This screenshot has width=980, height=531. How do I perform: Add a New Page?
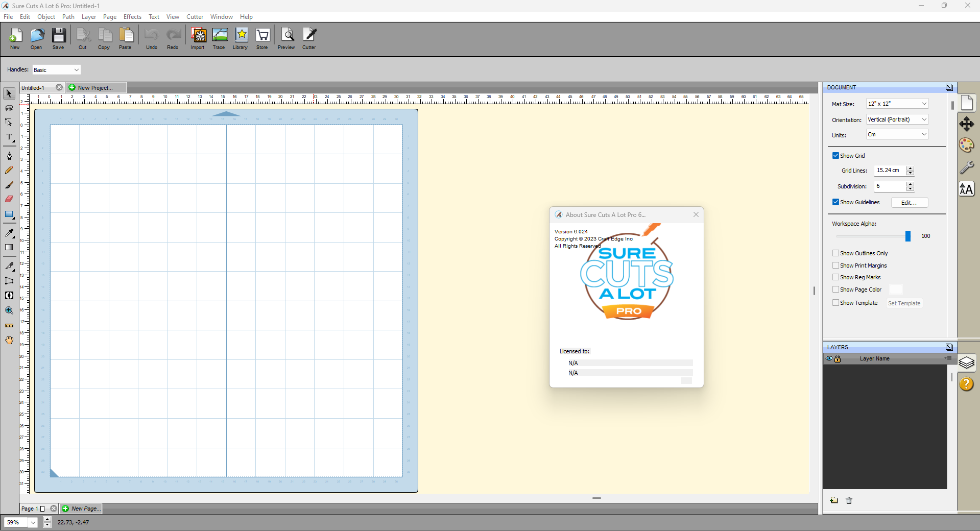pos(81,509)
